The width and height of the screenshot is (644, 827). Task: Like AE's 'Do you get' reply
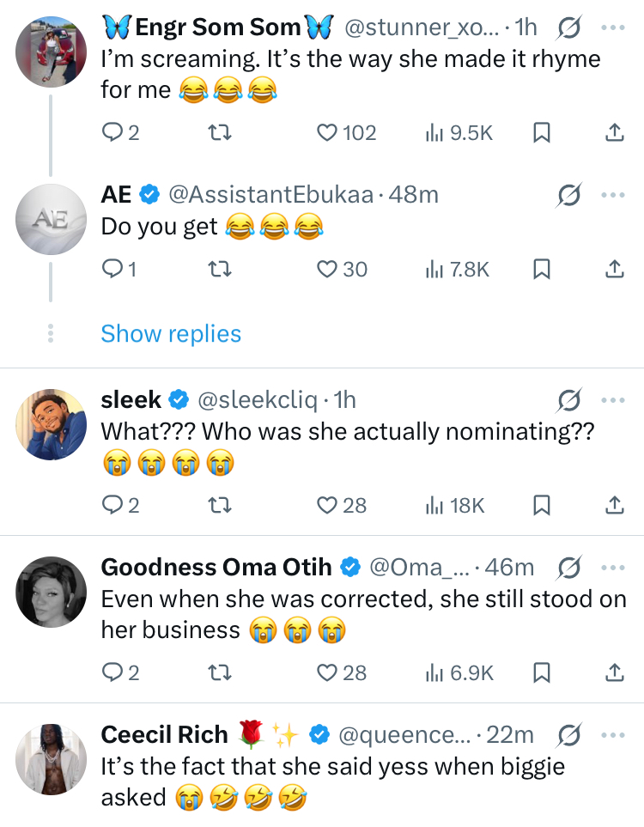(x=327, y=270)
